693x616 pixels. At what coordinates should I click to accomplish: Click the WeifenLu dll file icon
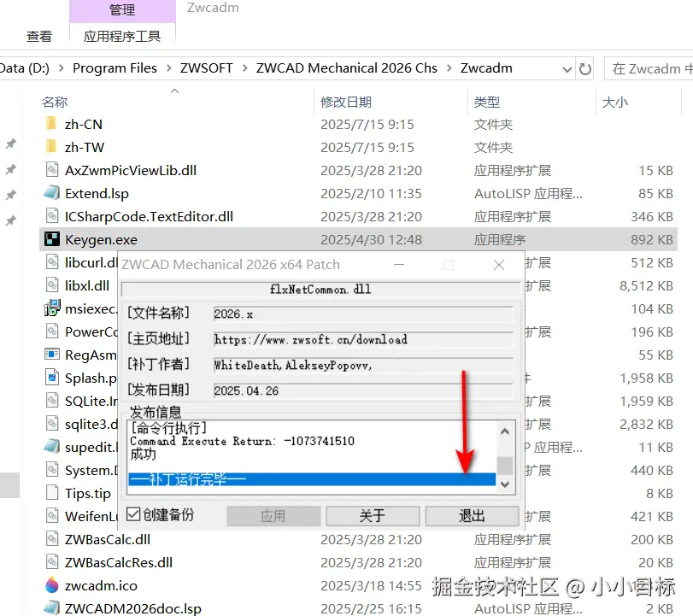pos(52,516)
